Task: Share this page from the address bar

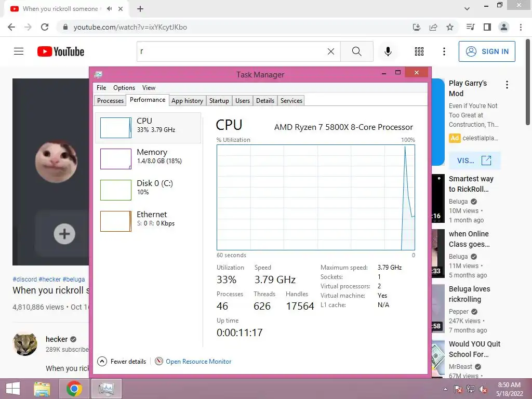Action: pos(433,27)
